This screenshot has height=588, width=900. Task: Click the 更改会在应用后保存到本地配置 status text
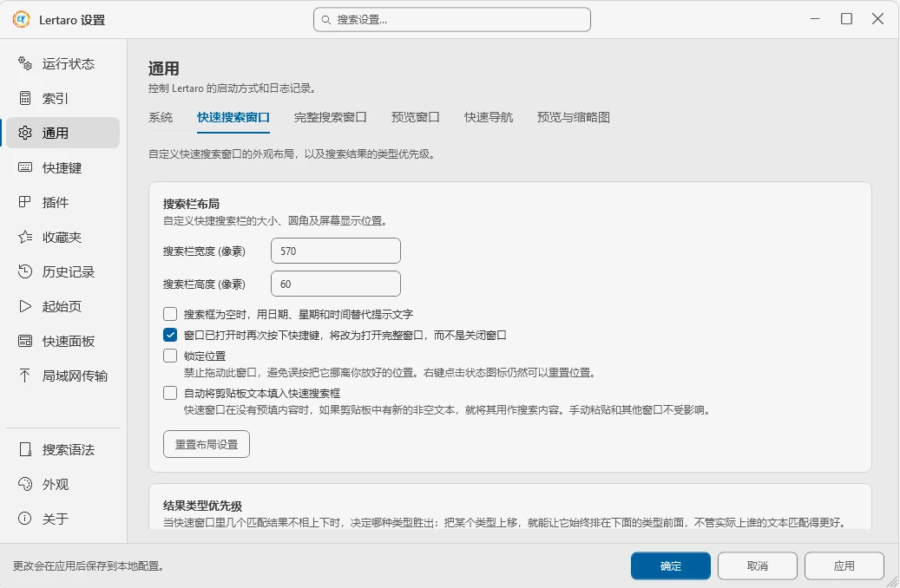pos(89,566)
